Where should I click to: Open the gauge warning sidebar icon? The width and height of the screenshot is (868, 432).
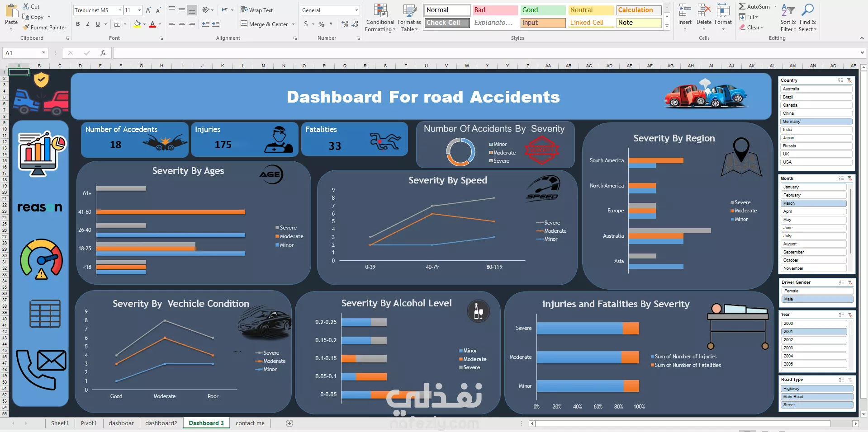click(x=41, y=259)
